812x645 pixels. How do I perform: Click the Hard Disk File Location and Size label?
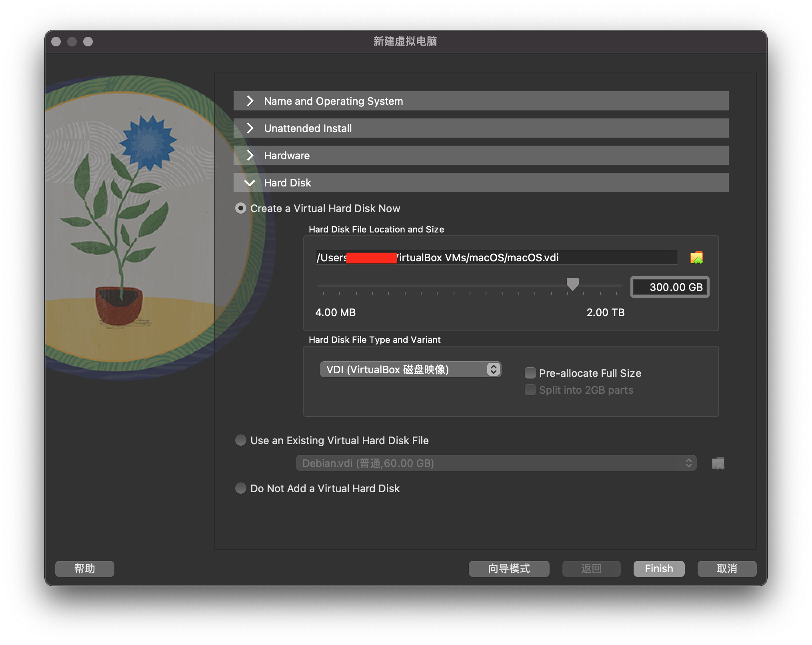coord(376,229)
